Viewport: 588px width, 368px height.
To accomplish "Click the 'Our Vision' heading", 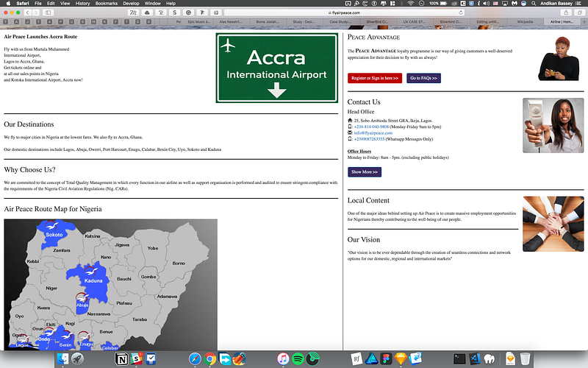I will [x=363, y=240].
